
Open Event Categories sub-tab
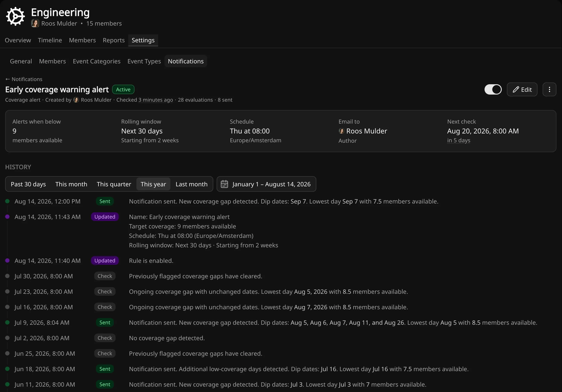point(96,61)
